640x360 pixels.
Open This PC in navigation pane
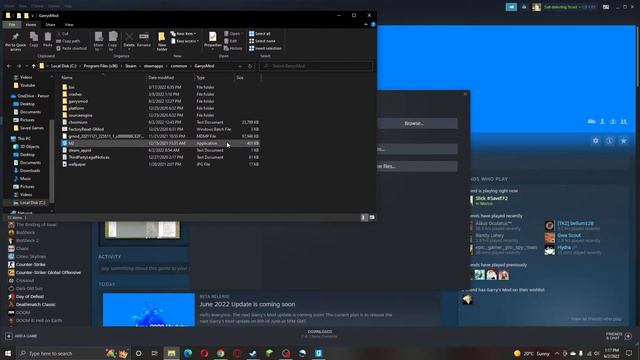click(x=24, y=139)
